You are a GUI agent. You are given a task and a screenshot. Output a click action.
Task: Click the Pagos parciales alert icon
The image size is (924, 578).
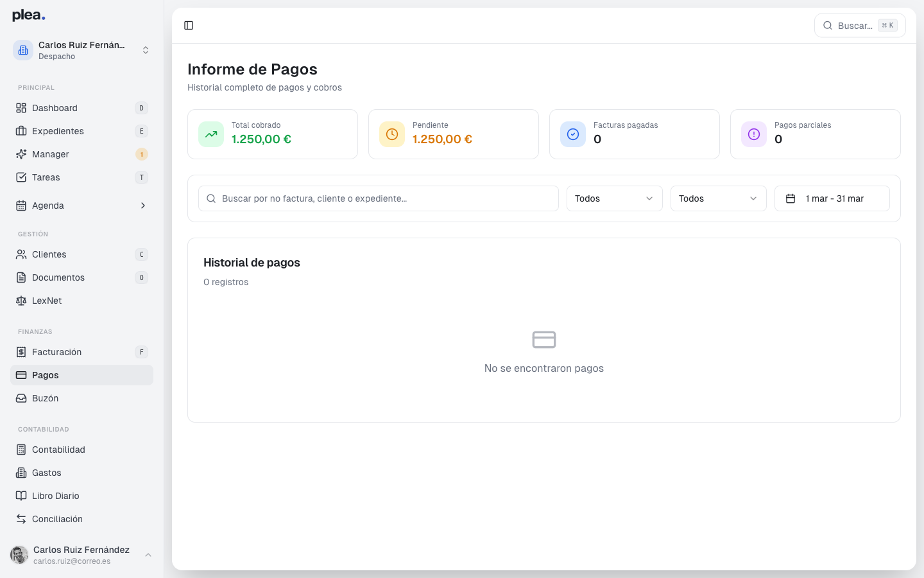point(754,134)
